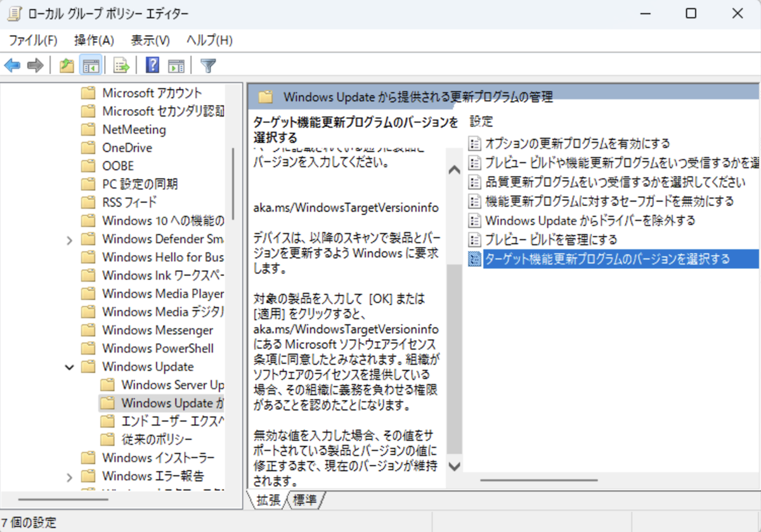Expand the Windows Defender SmartScreen node

(x=69, y=239)
